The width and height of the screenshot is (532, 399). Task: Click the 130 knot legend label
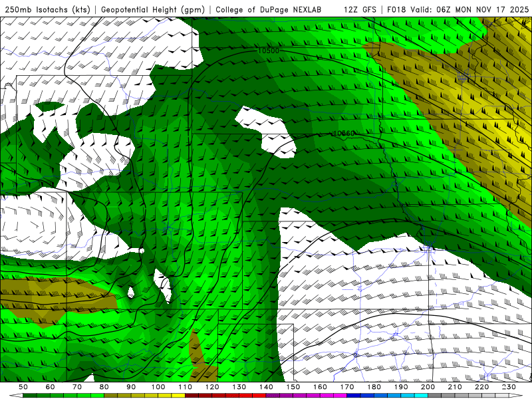[239, 387]
